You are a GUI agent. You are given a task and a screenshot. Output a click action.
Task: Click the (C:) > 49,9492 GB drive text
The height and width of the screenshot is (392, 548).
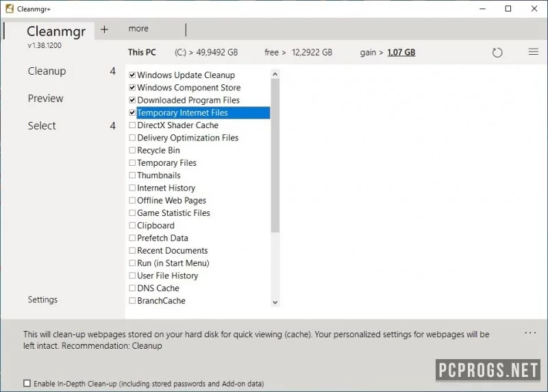pyautogui.click(x=206, y=53)
